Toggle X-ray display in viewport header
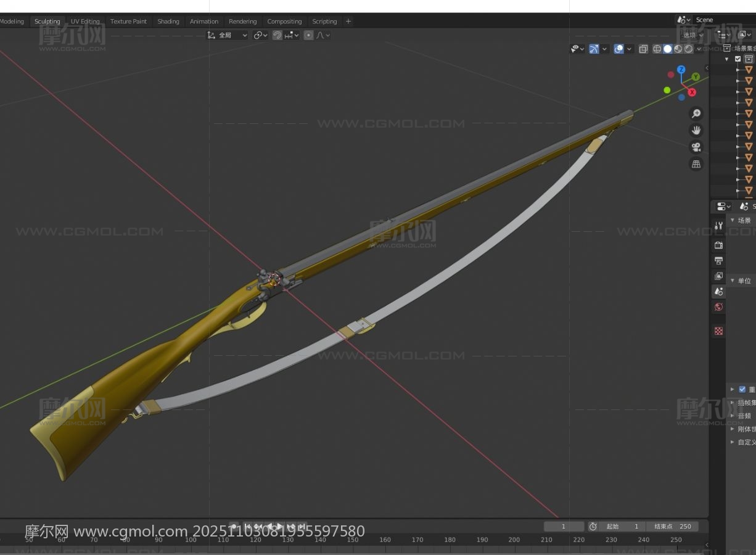756x555 pixels. click(x=643, y=49)
